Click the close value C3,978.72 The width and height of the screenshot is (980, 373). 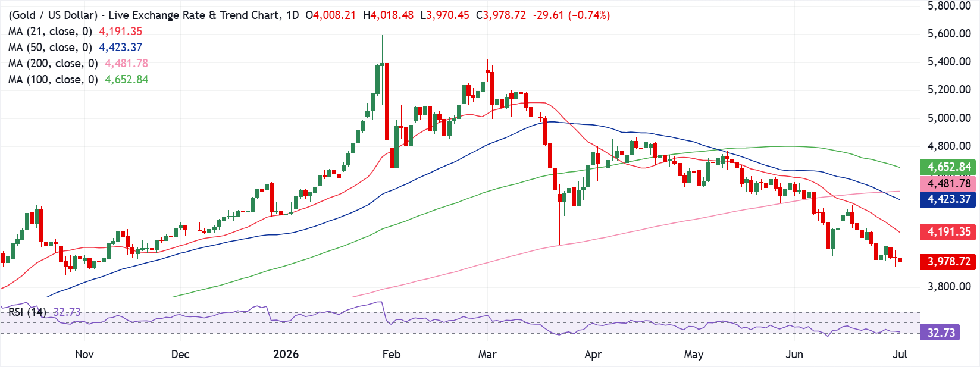pyautogui.click(x=501, y=15)
